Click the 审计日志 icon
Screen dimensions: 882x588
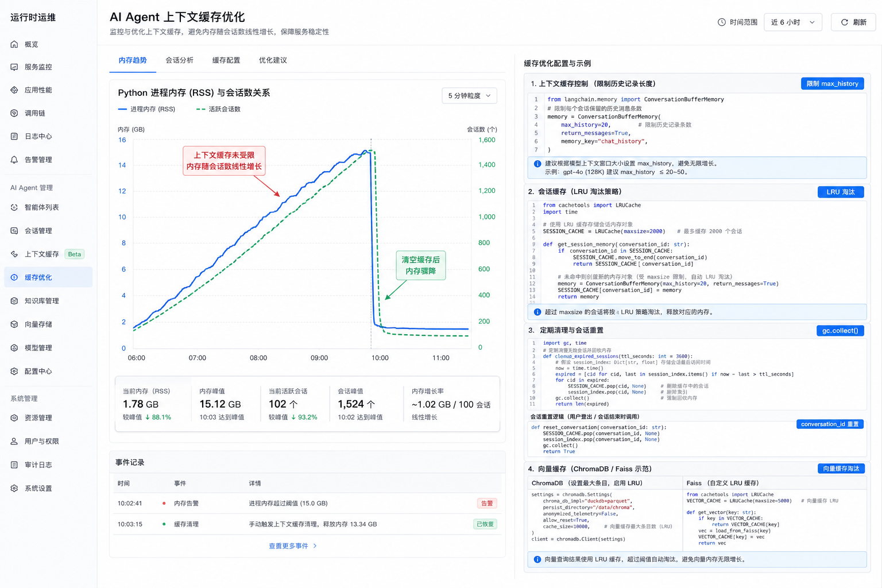click(14, 465)
